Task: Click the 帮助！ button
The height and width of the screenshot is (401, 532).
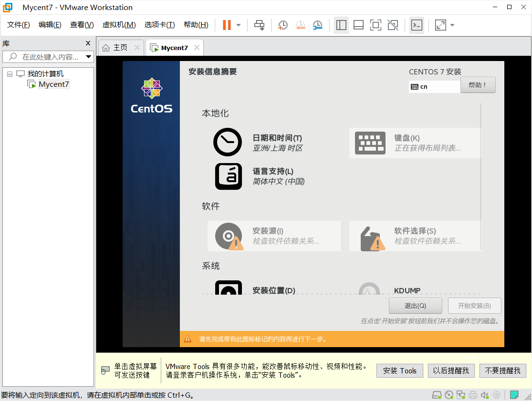Action: [478, 85]
